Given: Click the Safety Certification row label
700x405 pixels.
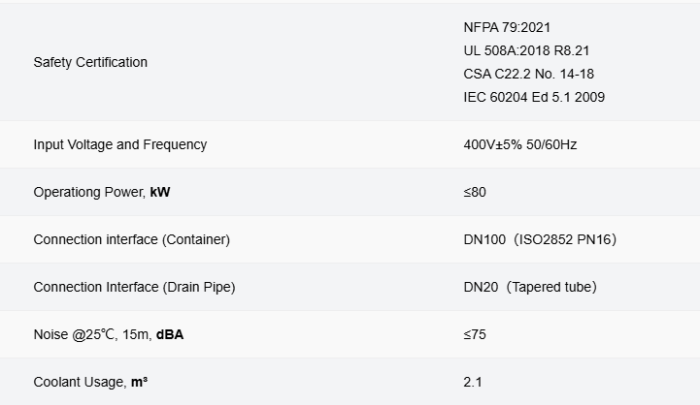Looking at the screenshot, I should coord(90,62).
